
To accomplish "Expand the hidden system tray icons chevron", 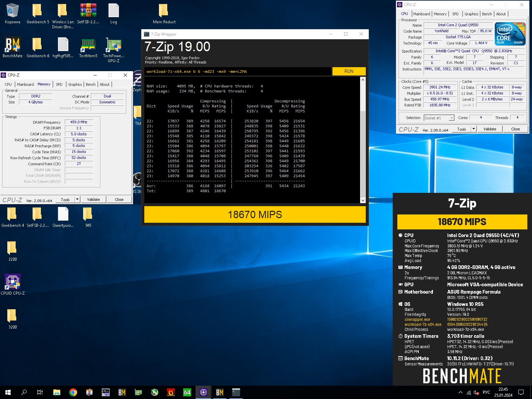I will pos(461,393).
